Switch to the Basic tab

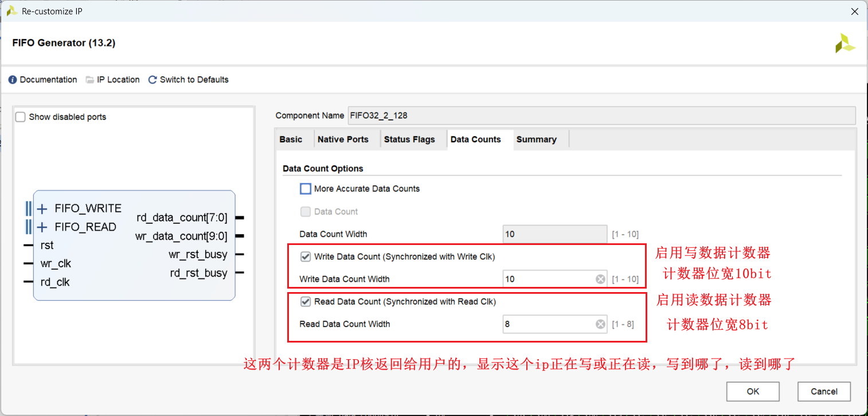click(x=291, y=139)
